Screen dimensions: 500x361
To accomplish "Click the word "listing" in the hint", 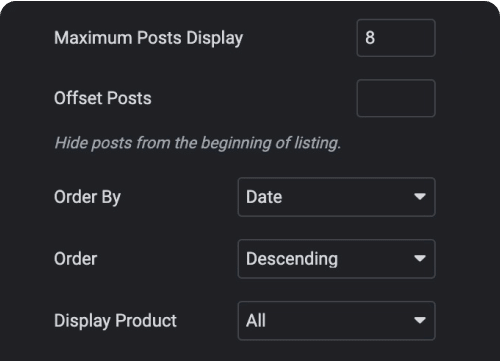I will 317,143.
